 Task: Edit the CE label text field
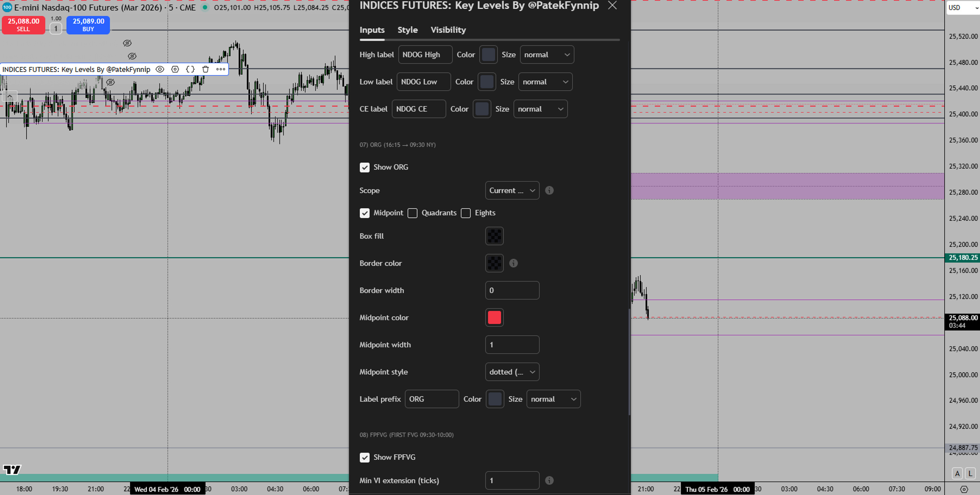pyautogui.click(x=419, y=109)
